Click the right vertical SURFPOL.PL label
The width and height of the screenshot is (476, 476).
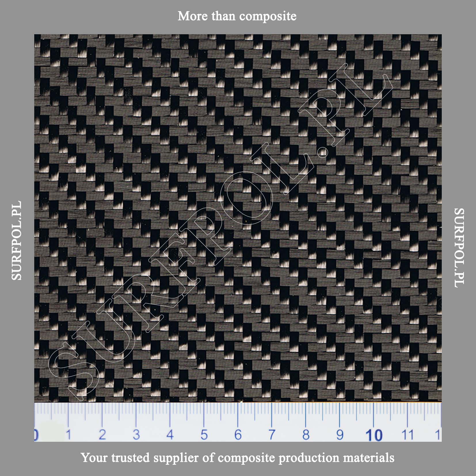coord(459,247)
